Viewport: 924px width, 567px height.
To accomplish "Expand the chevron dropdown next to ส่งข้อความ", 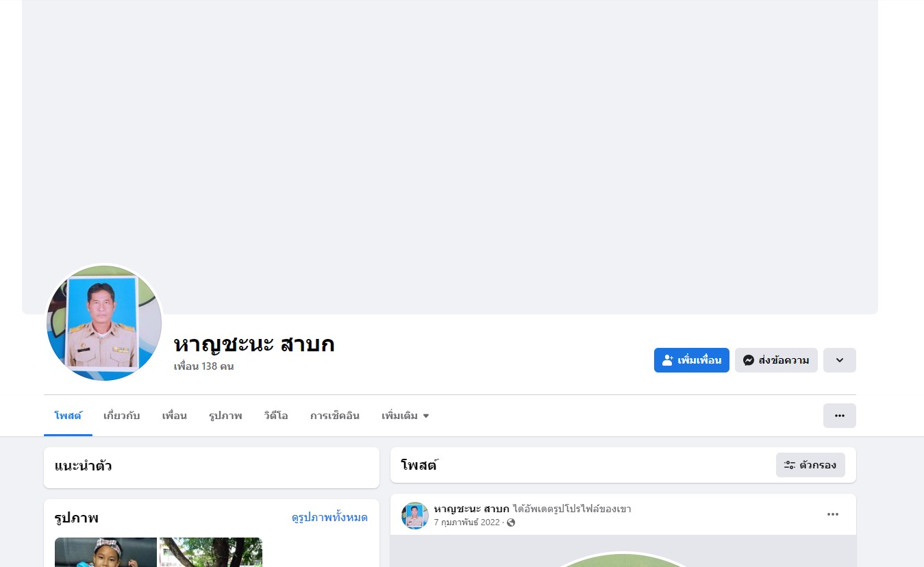I will 839,360.
